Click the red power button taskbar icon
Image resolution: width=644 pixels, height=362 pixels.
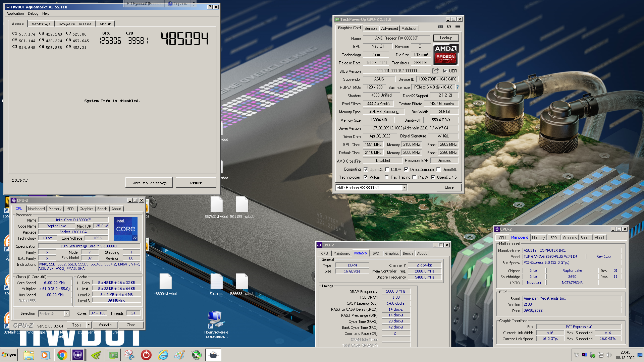pyautogui.click(x=146, y=355)
